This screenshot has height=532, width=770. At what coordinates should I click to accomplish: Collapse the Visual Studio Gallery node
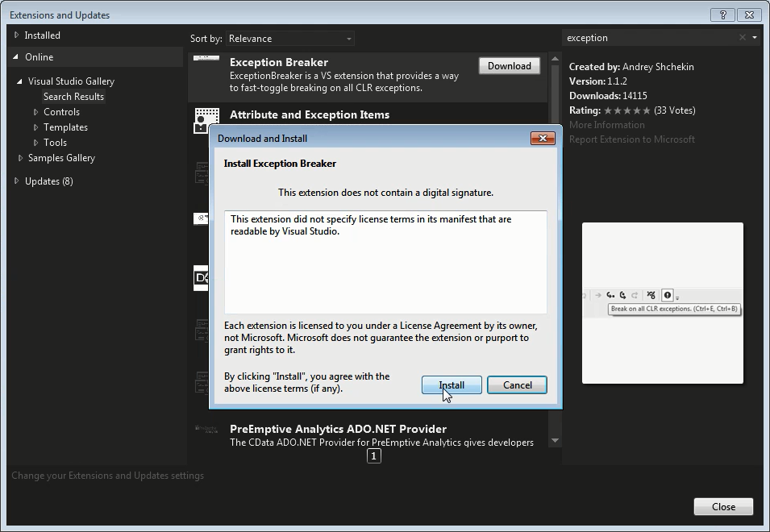(19, 81)
